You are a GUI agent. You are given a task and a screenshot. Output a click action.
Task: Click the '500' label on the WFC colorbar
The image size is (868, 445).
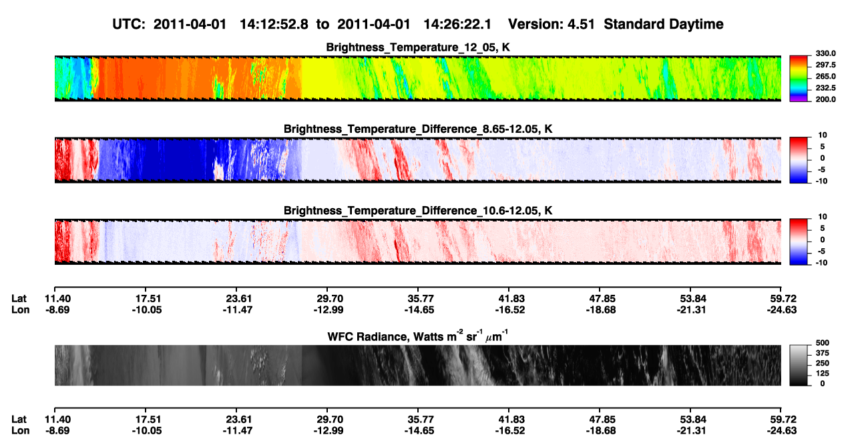pyautogui.click(x=823, y=344)
